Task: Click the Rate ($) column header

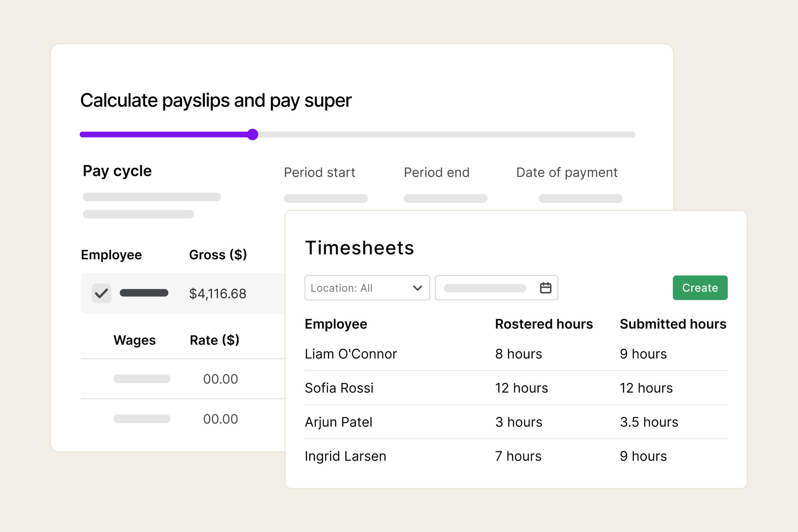Action: (214, 340)
